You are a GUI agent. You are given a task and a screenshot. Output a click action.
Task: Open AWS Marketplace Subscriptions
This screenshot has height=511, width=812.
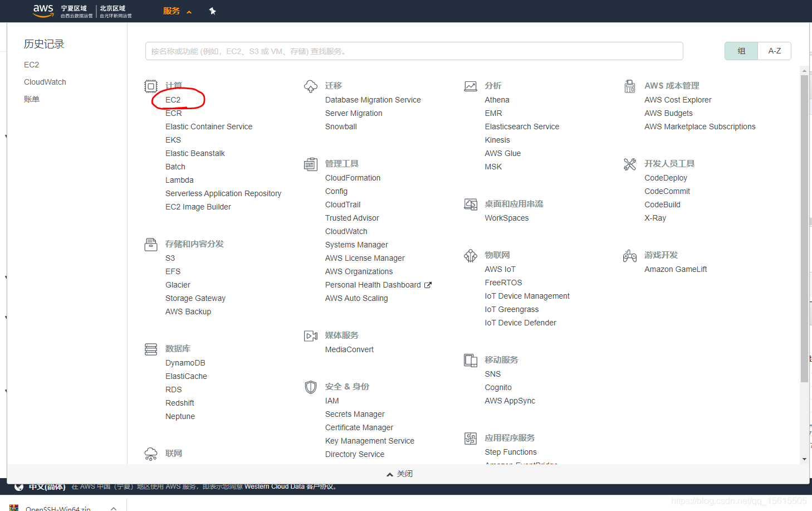pyautogui.click(x=700, y=126)
